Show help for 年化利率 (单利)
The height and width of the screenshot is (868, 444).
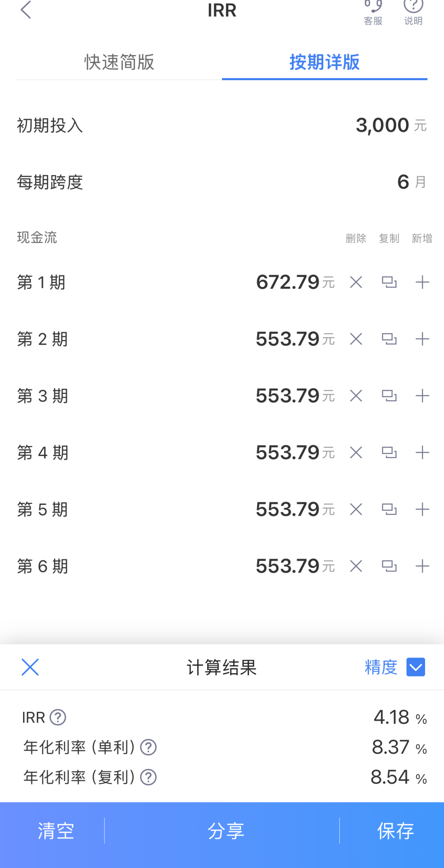point(148,748)
